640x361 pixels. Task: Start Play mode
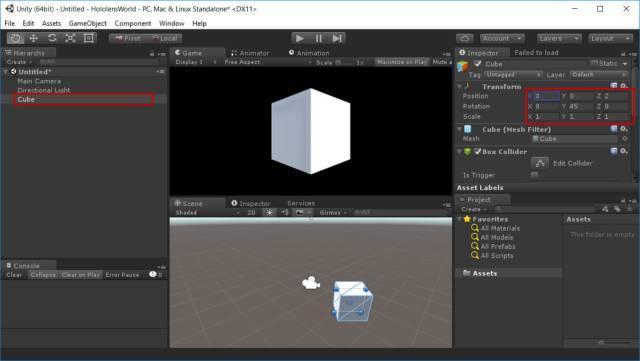click(x=300, y=38)
